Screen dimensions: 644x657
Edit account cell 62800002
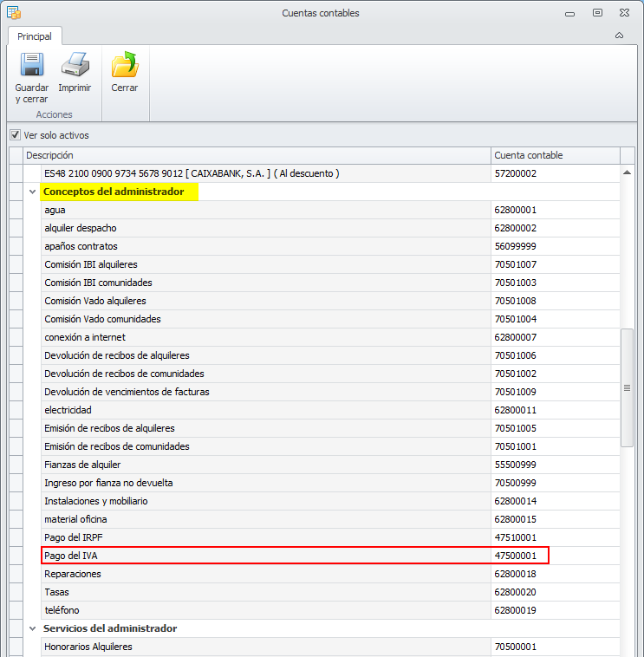pyautogui.click(x=556, y=228)
